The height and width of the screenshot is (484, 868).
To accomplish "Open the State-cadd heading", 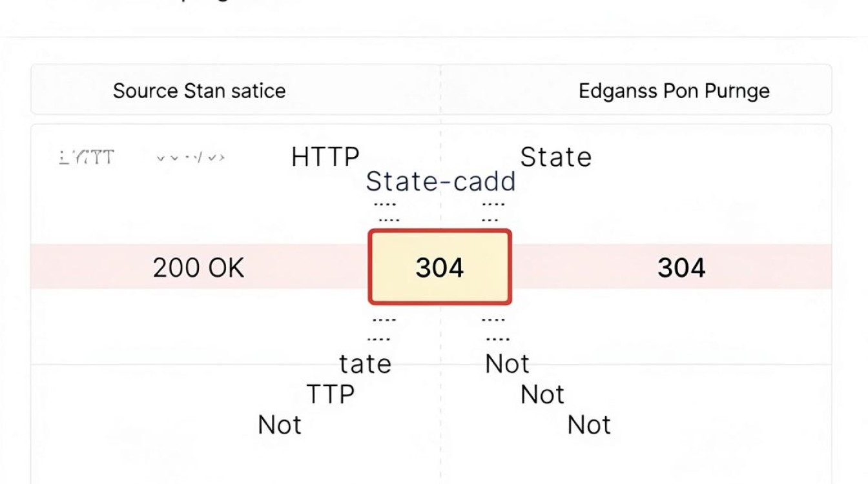I will [440, 181].
